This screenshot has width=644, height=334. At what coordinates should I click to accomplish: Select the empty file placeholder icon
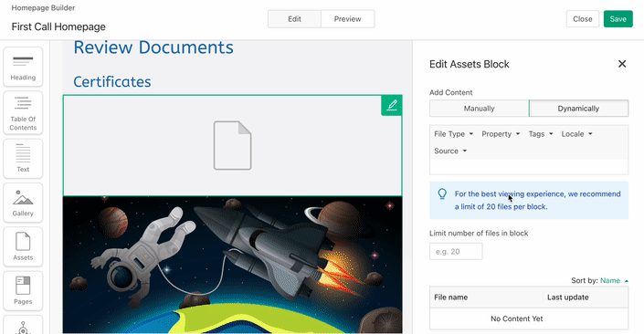point(232,145)
